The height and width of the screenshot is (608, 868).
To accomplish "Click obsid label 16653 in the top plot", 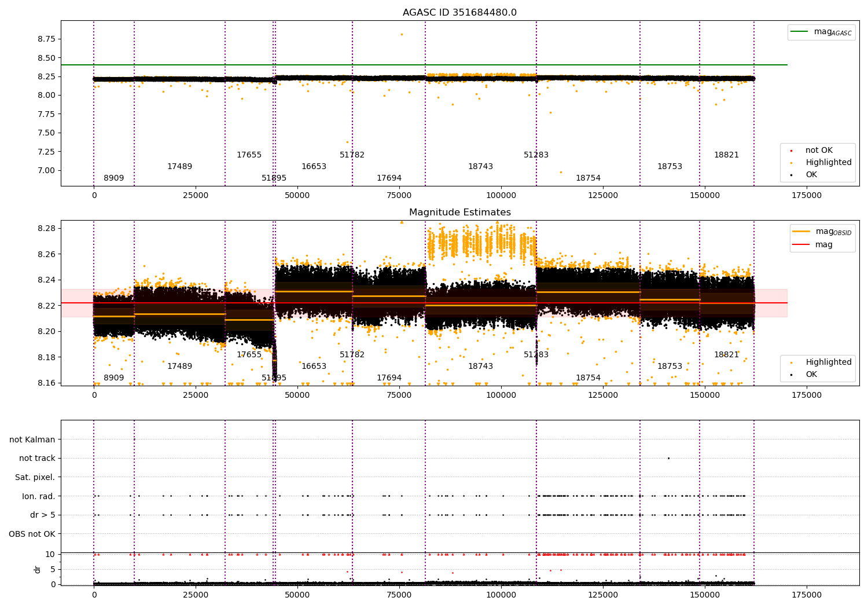I will [x=314, y=167].
